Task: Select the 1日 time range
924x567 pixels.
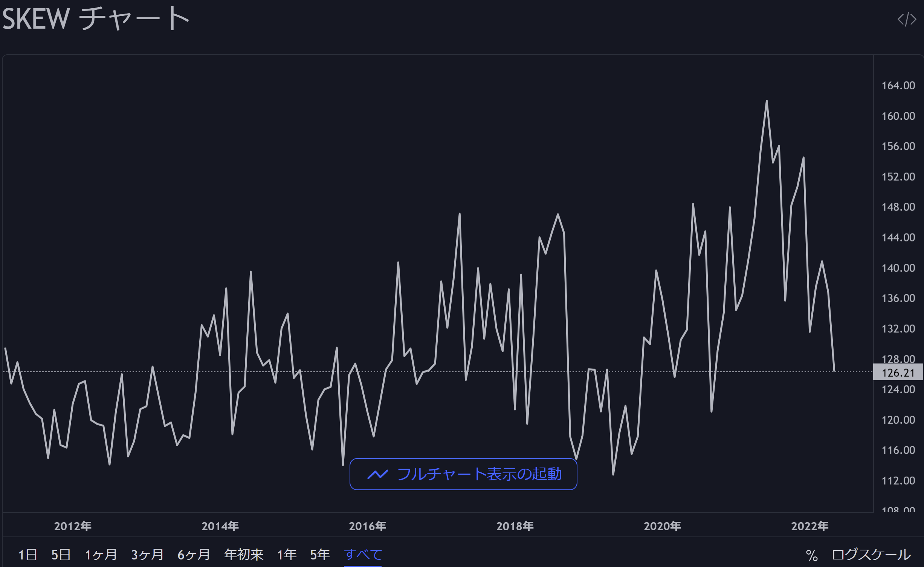Action: click(x=28, y=555)
